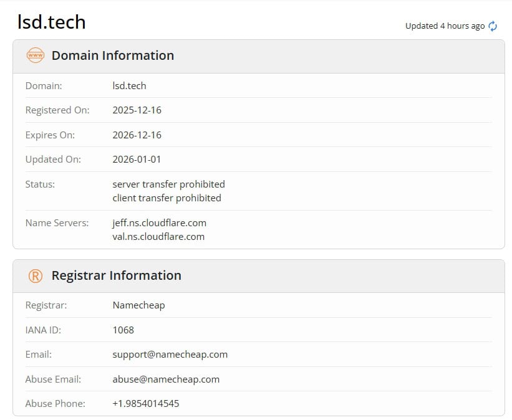This screenshot has width=512, height=420.
Task: Click the server transfer prohibited status
Action: point(168,184)
